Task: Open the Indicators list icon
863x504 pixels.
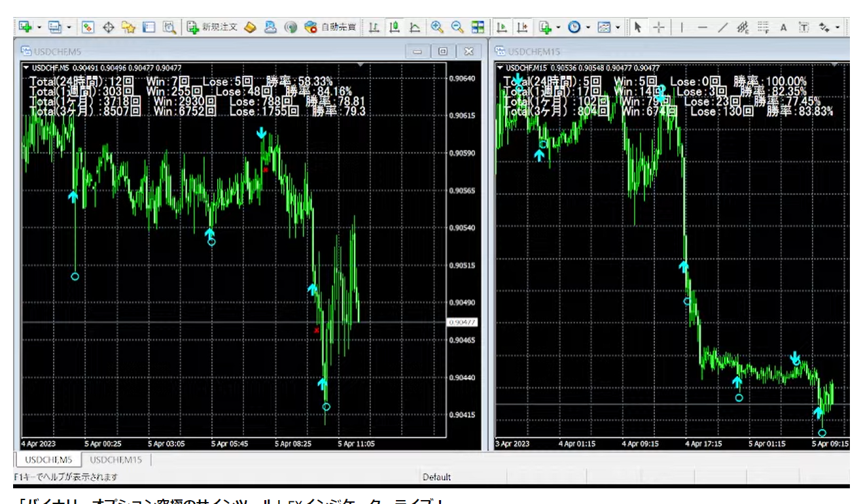Action: [544, 27]
